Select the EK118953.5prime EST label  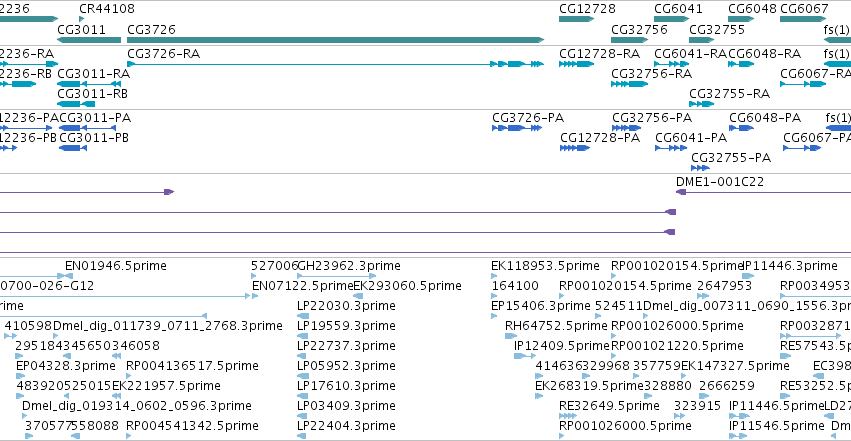pyautogui.click(x=545, y=266)
